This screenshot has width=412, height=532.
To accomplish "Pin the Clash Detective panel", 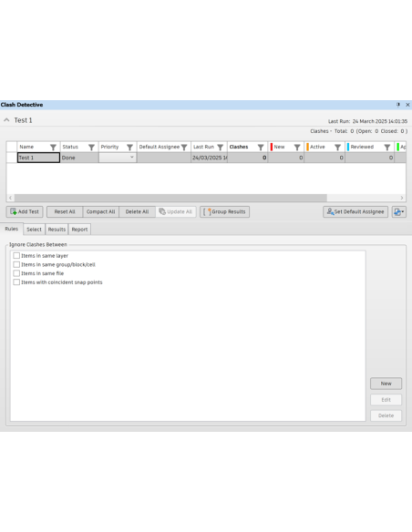I will pos(398,105).
